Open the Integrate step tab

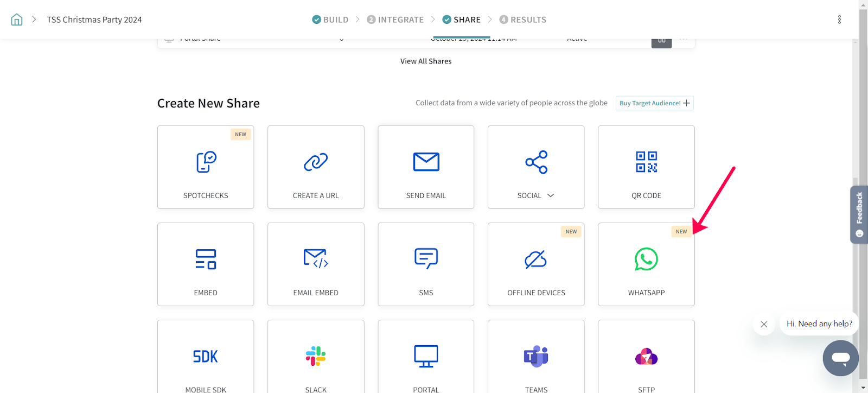tap(395, 20)
